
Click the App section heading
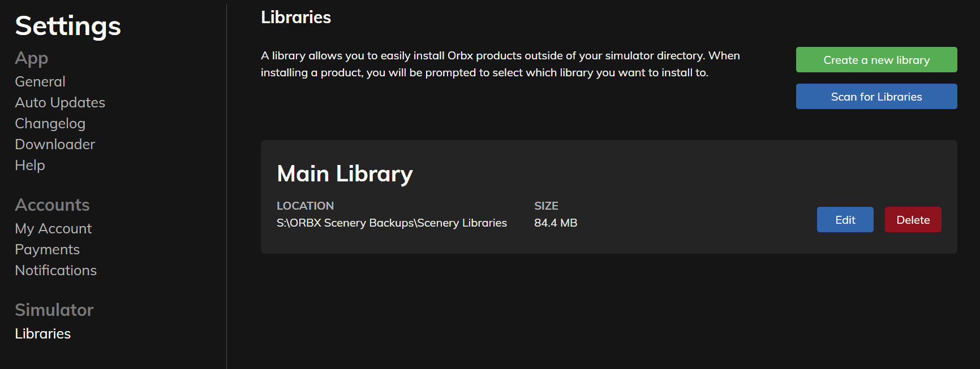click(x=32, y=58)
